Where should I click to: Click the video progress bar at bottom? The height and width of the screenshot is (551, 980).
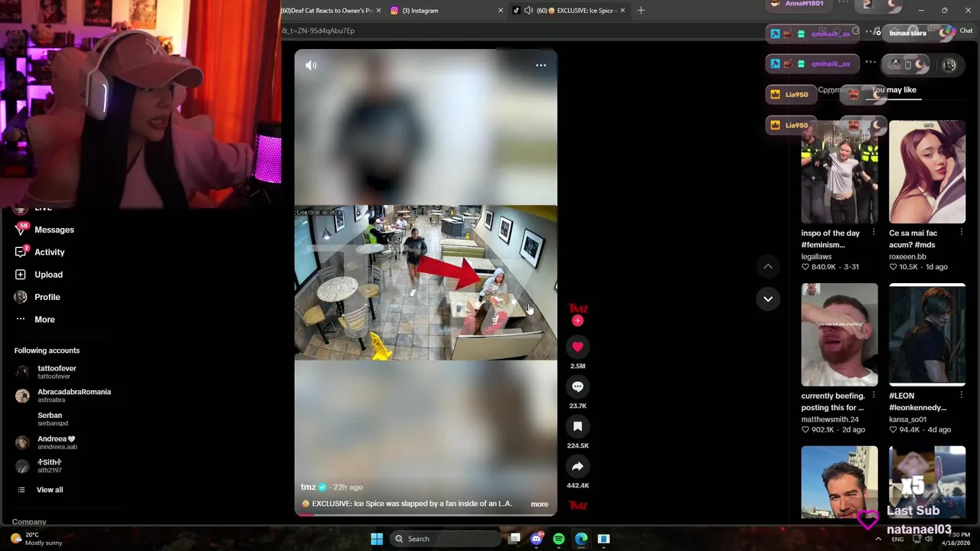[x=426, y=514]
